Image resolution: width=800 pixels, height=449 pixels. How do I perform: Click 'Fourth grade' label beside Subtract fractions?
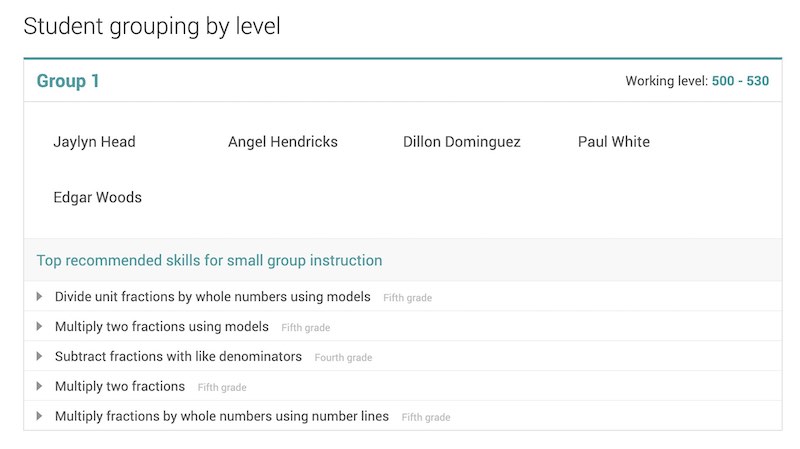click(343, 358)
